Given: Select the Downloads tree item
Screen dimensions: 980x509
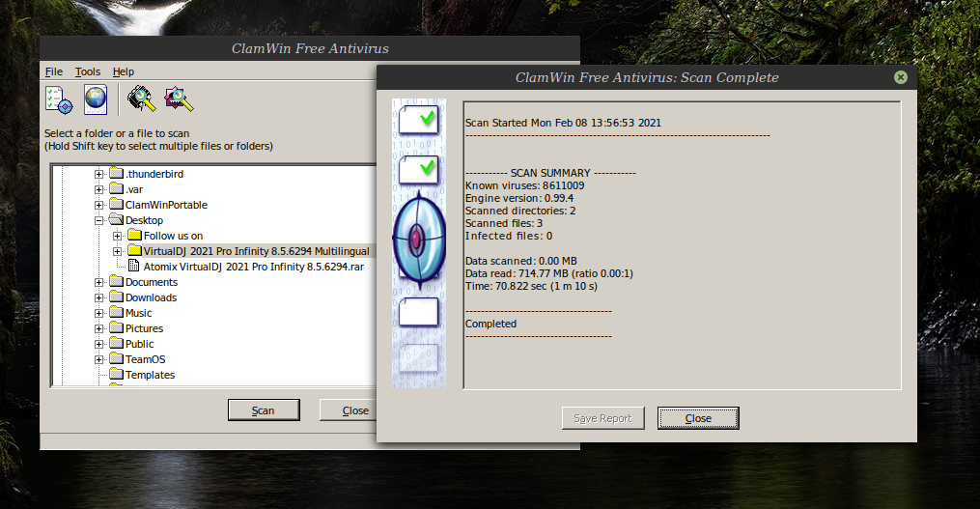Looking at the screenshot, I should (x=151, y=297).
